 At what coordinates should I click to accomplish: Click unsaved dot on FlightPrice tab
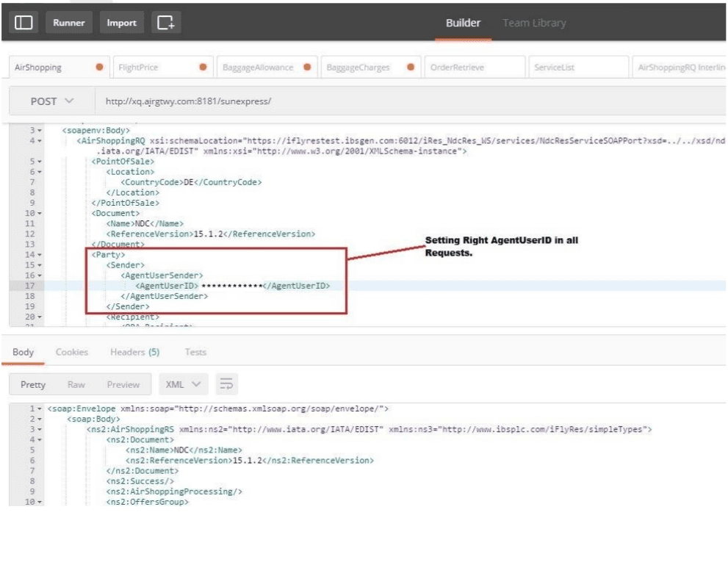(203, 67)
